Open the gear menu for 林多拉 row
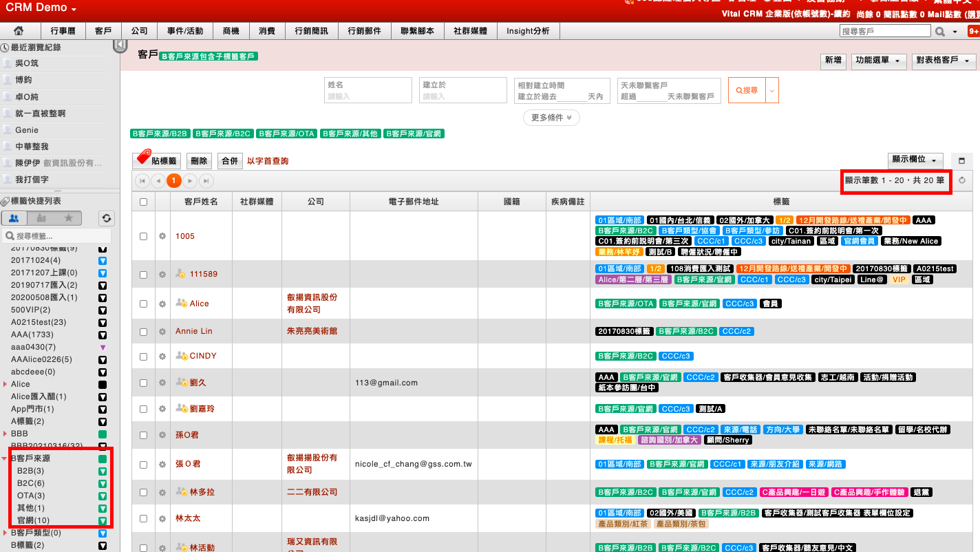 (162, 493)
